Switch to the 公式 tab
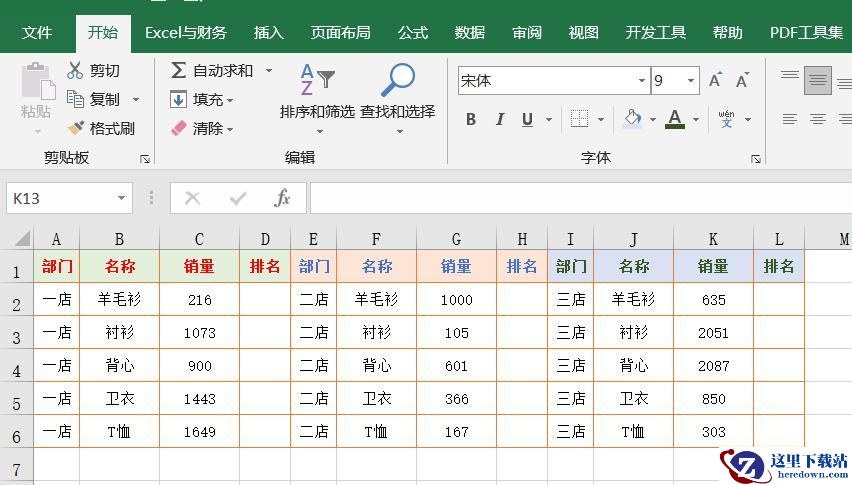Screen dimensions: 852x485 coord(412,33)
